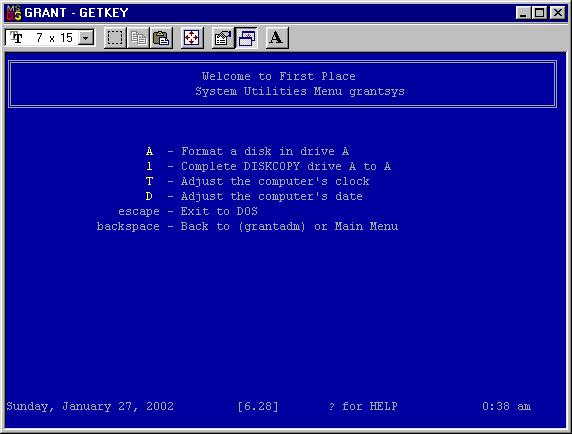Viewport: 572px width, 434px height.
Task: Toggle the Background window icon
Action: tap(246, 38)
